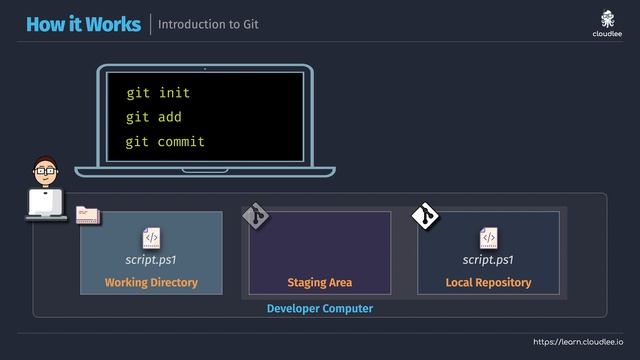Click the script file icon in Local Repository

pyautogui.click(x=489, y=238)
